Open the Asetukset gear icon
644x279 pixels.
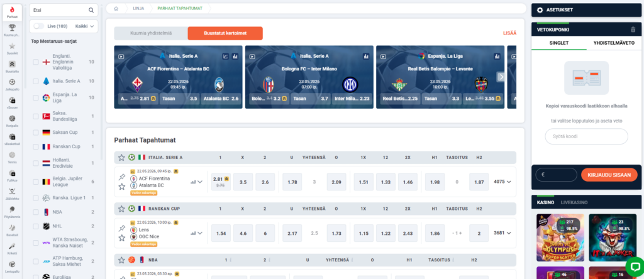540,10
